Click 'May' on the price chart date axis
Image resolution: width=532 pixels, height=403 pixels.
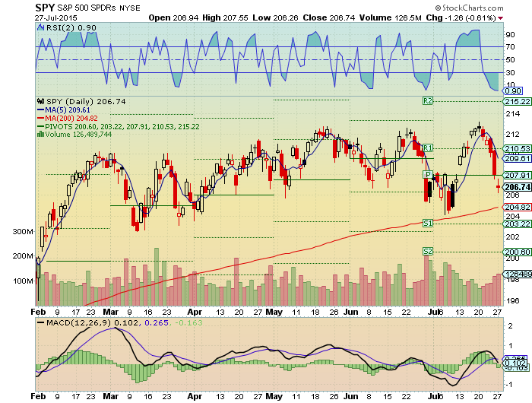pyautogui.click(x=274, y=312)
